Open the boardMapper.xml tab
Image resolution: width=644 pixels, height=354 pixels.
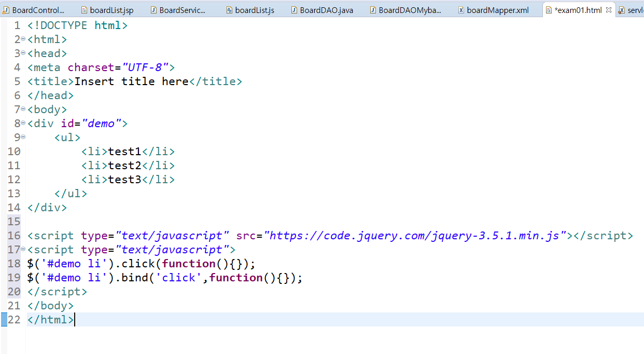(493, 10)
